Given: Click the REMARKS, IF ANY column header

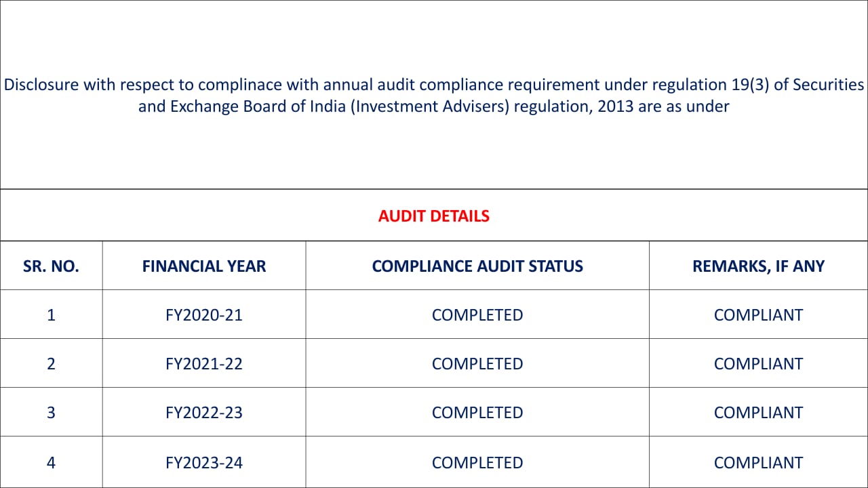Looking at the screenshot, I should click(x=758, y=266).
